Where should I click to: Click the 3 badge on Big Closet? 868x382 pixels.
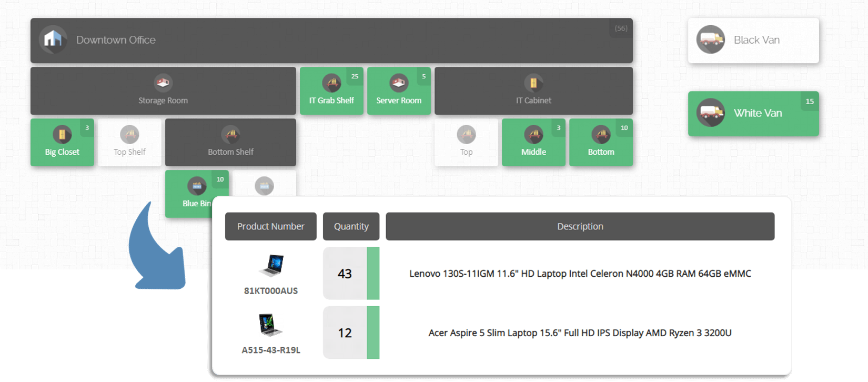pyautogui.click(x=87, y=128)
